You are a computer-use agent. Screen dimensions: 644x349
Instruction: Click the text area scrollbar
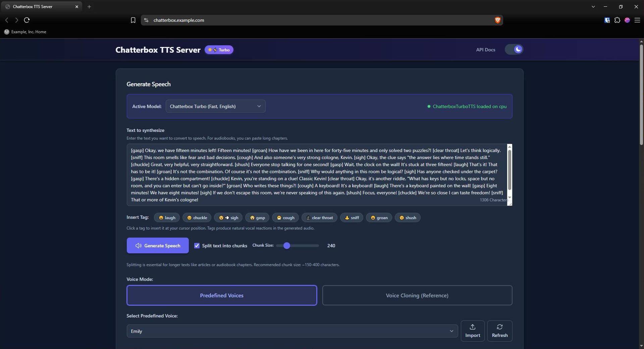tap(509, 170)
